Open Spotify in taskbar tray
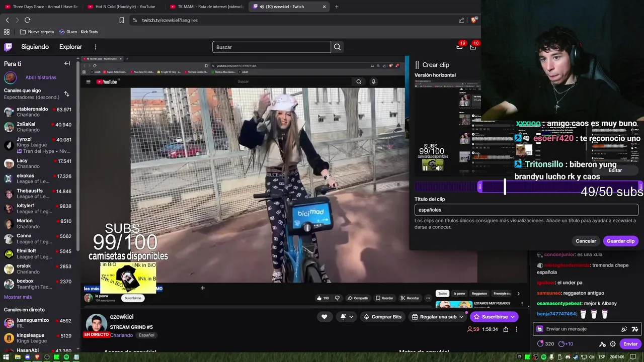This screenshot has width=644, height=362. click(543, 357)
